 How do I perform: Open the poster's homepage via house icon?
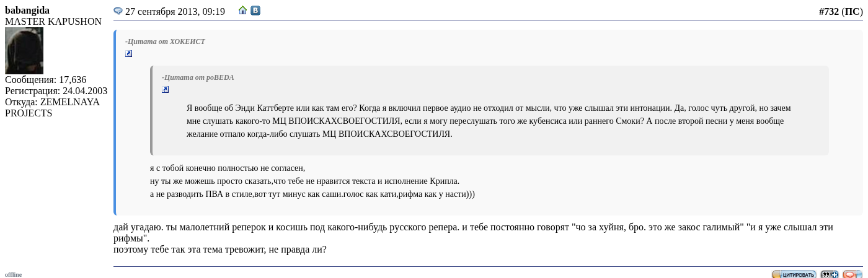243,10
